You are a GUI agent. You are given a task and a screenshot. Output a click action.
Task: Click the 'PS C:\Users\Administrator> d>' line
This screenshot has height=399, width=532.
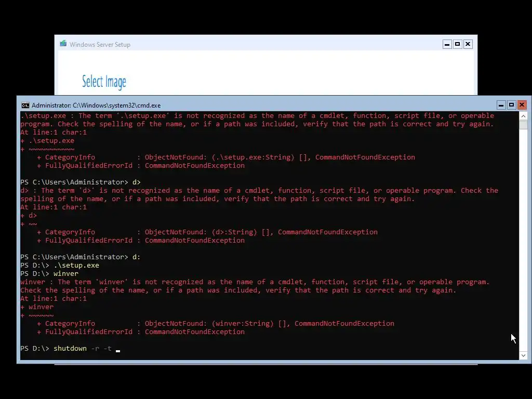[81, 182]
